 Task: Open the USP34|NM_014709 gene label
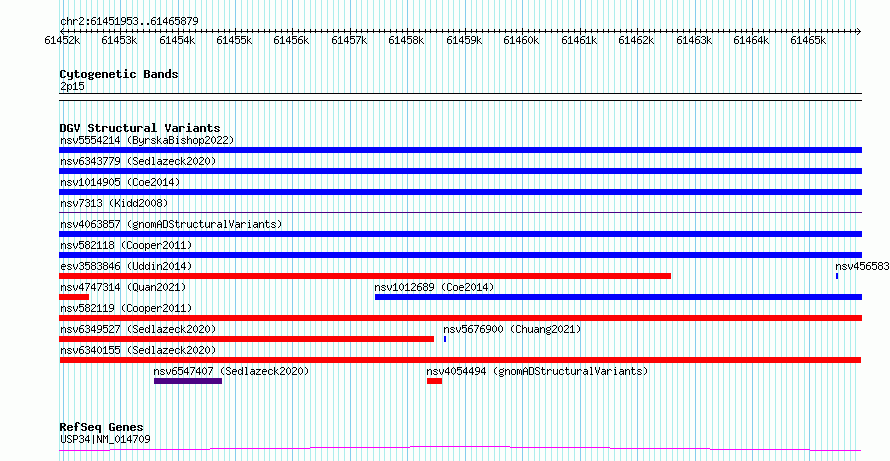pyautogui.click(x=105, y=439)
